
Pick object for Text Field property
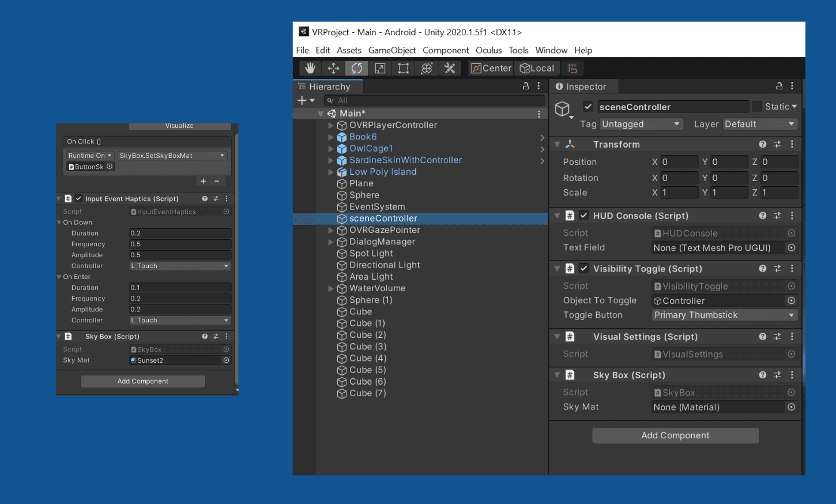pyautogui.click(x=792, y=247)
